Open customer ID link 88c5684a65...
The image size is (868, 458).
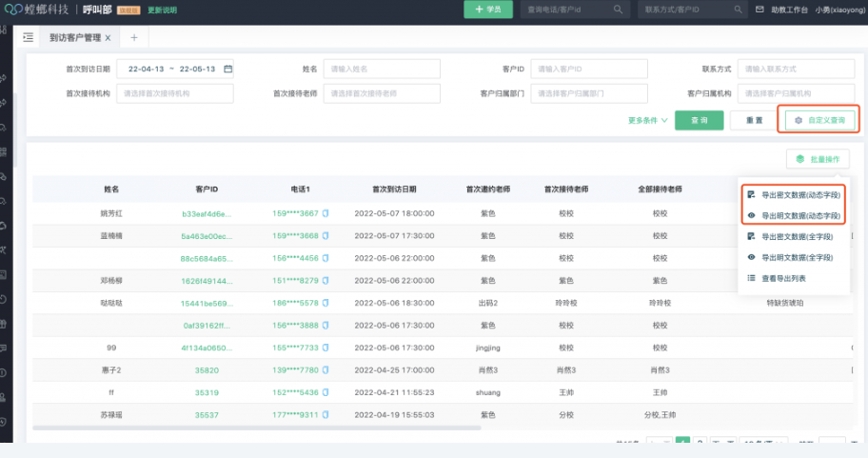tap(207, 259)
